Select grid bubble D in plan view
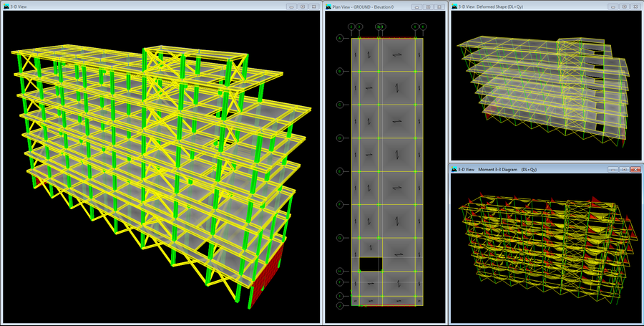The height and width of the screenshot is (326, 644). 339,138
